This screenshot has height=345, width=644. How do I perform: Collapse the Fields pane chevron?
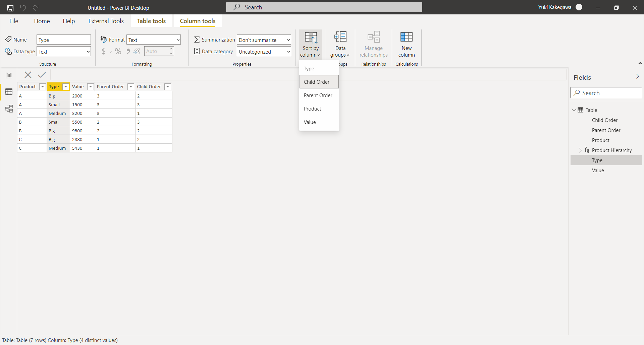point(638,76)
